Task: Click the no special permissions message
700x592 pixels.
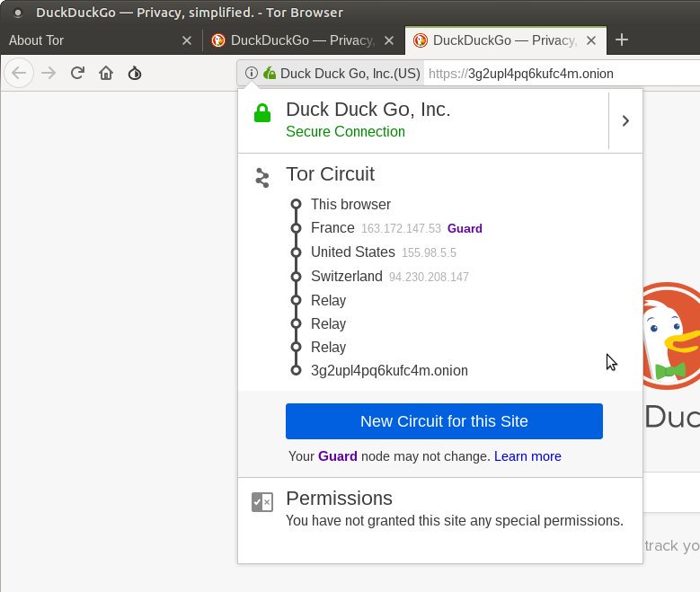Action: (455, 520)
